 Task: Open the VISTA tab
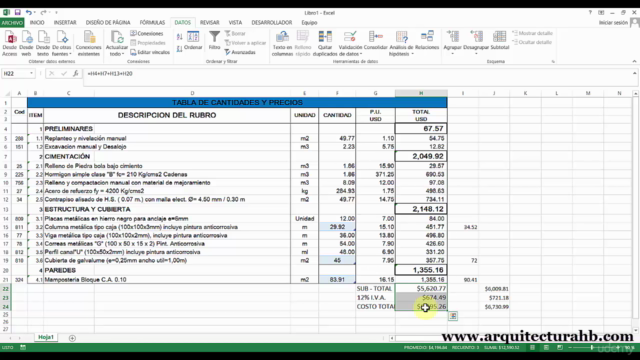tap(235, 23)
